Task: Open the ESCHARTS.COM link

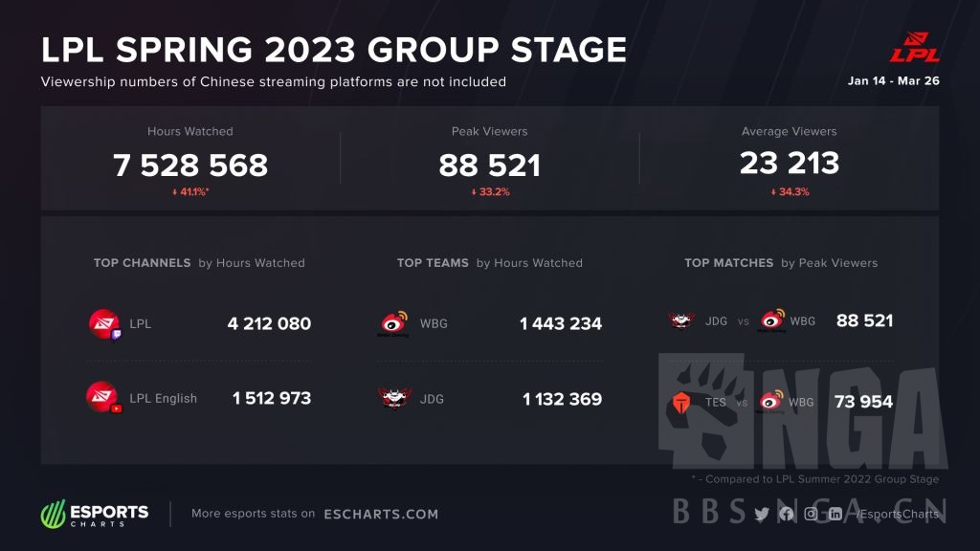Action: click(x=381, y=514)
